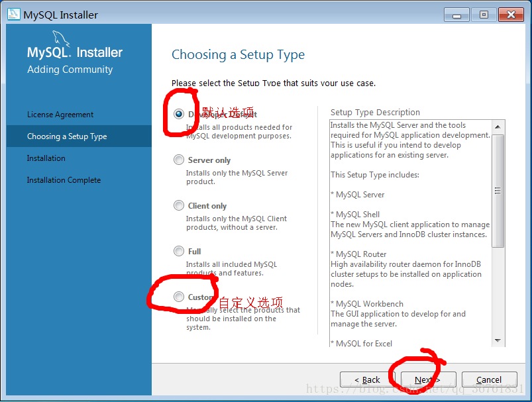Click the Full option label text
The width and height of the screenshot is (532, 402).
(194, 252)
